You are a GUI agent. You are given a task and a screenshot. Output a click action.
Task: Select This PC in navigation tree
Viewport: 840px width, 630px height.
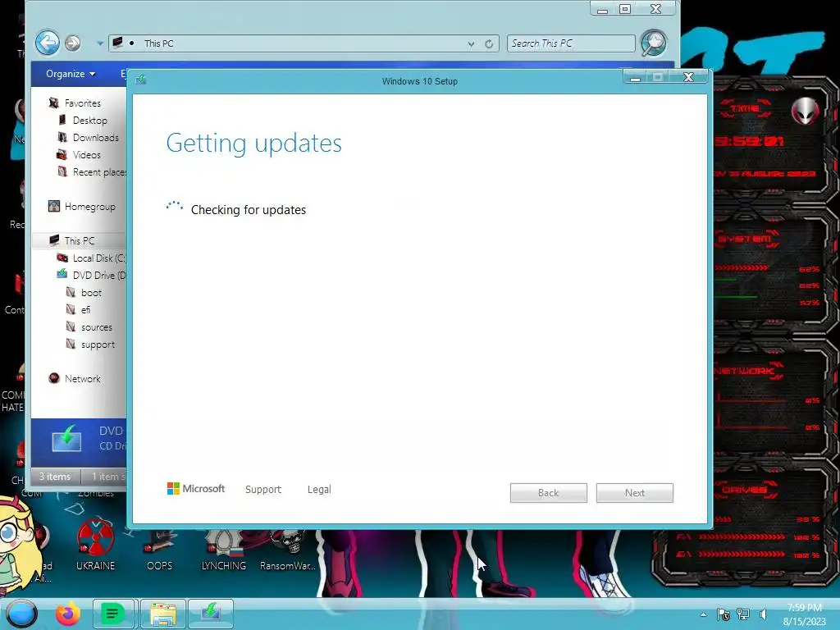click(x=80, y=241)
